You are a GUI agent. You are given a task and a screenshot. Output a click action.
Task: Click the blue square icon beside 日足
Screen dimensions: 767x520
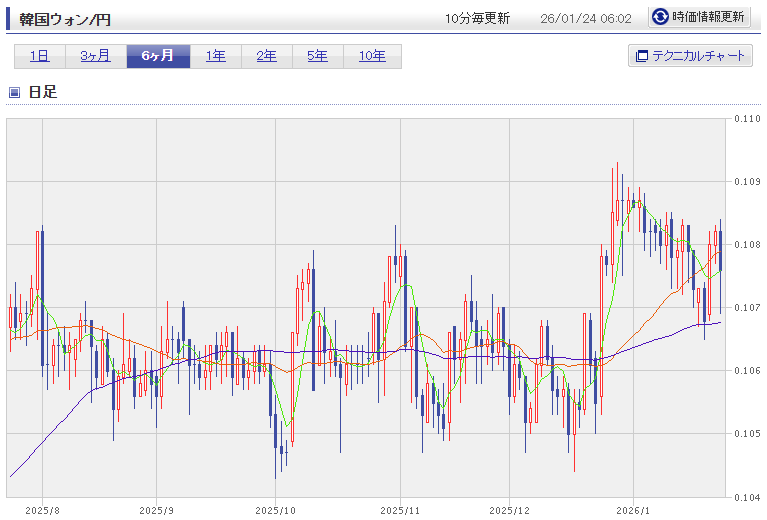click(14, 92)
